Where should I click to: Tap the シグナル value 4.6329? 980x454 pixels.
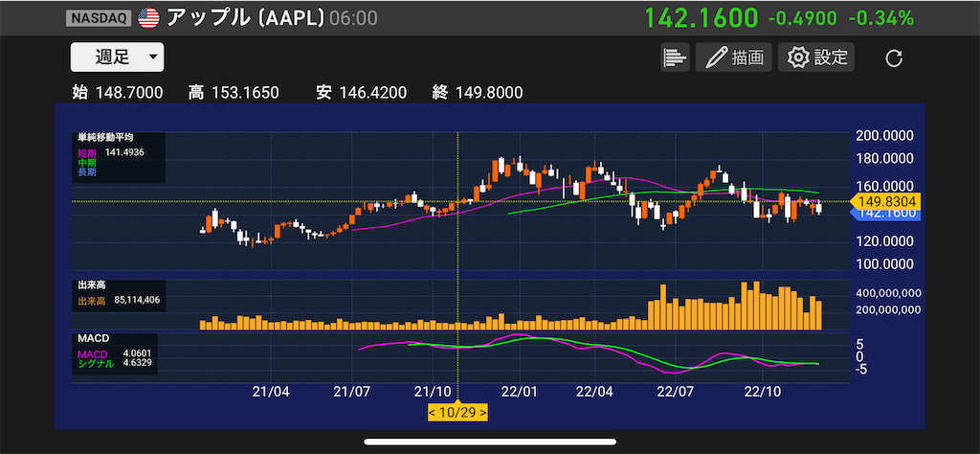pyautogui.click(x=137, y=363)
